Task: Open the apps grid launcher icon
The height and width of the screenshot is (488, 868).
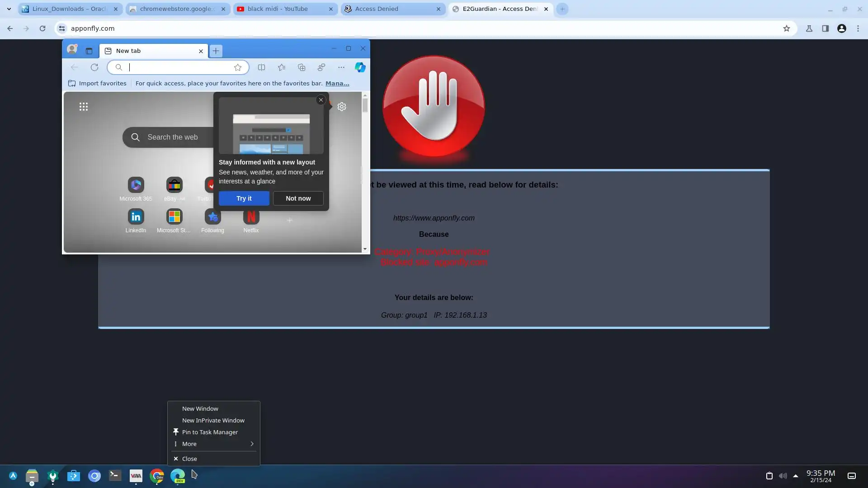Action: pyautogui.click(x=84, y=107)
